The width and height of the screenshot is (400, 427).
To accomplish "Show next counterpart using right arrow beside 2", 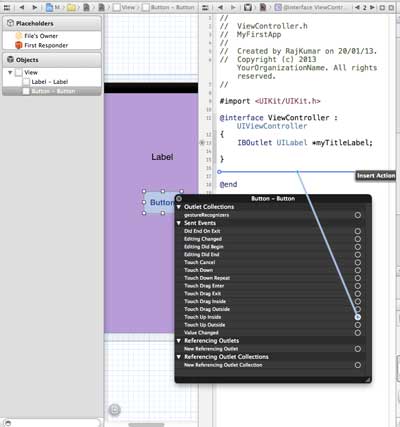I will pos(372,7).
